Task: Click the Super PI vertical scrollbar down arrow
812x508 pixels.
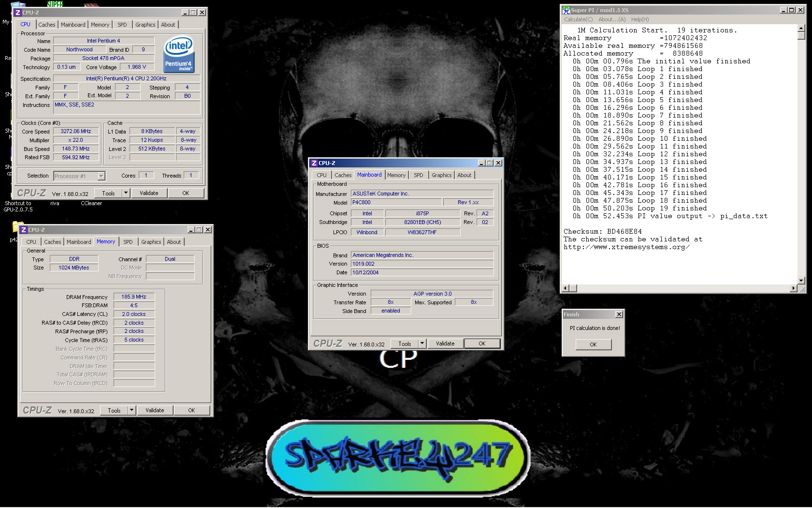Action: 801,280
